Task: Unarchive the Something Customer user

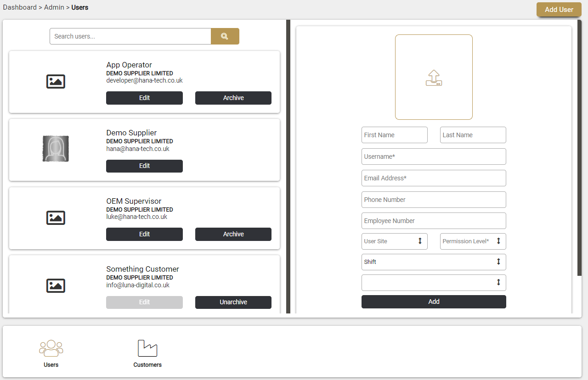Action: click(233, 302)
